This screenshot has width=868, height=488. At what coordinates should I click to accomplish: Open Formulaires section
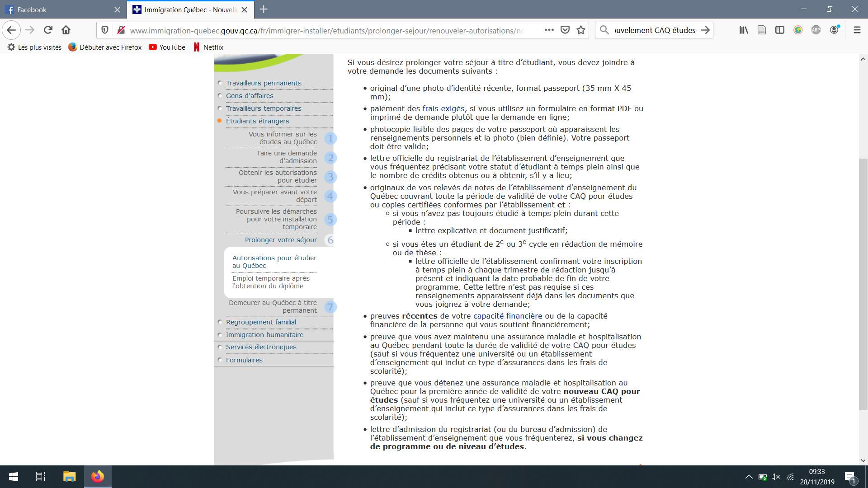coord(244,360)
